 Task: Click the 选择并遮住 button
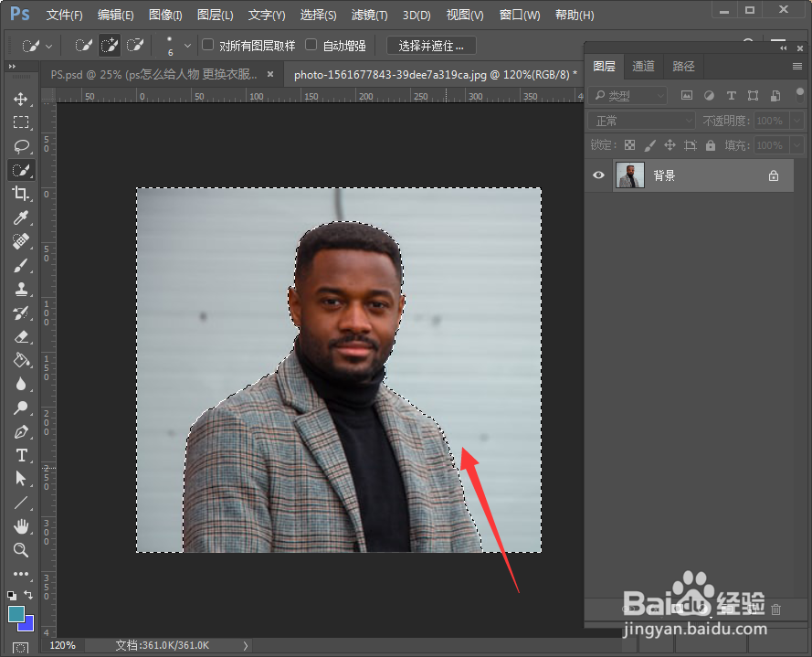coord(431,46)
